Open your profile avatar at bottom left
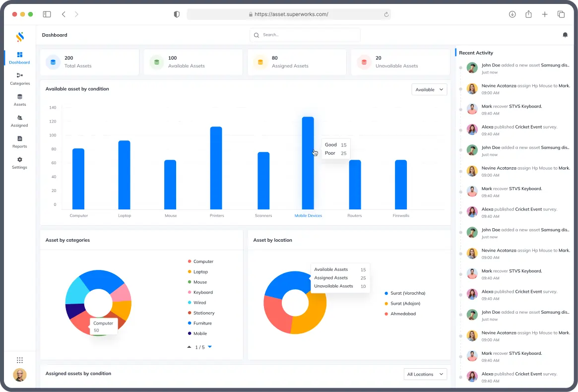The width and height of the screenshot is (578, 392). point(19,375)
